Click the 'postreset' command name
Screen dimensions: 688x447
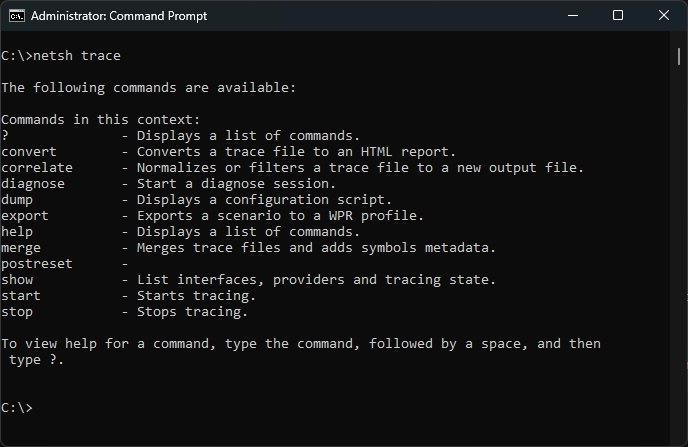point(37,264)
